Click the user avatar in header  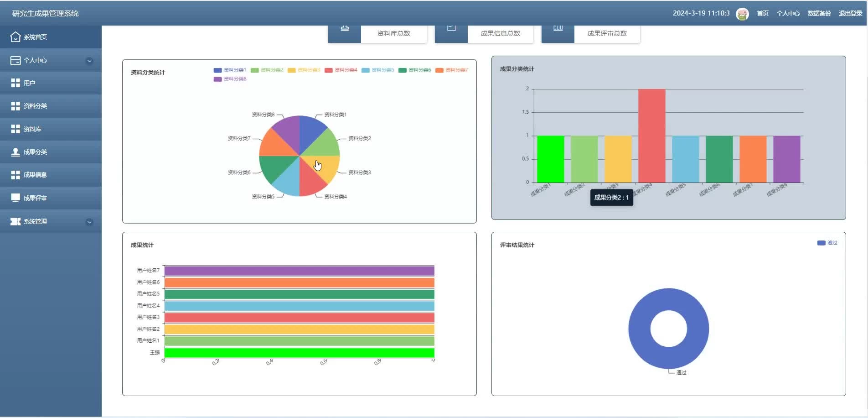coord(742,14)
